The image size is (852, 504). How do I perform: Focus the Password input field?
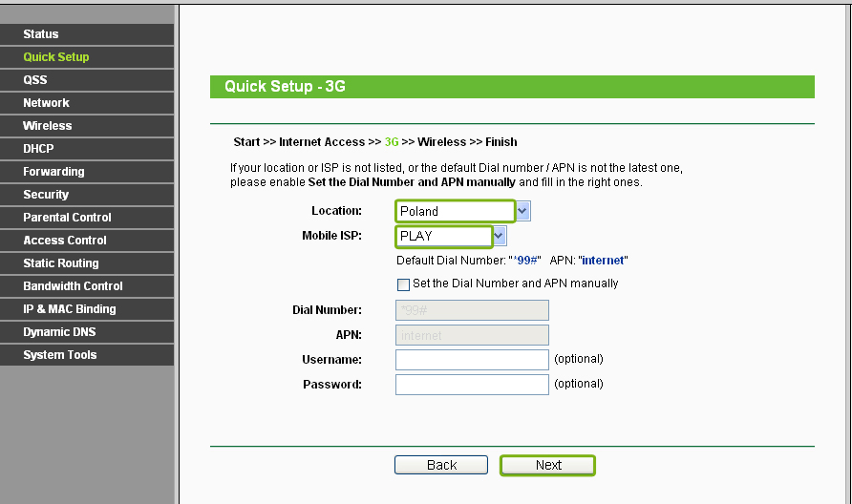tap(472, 385)
